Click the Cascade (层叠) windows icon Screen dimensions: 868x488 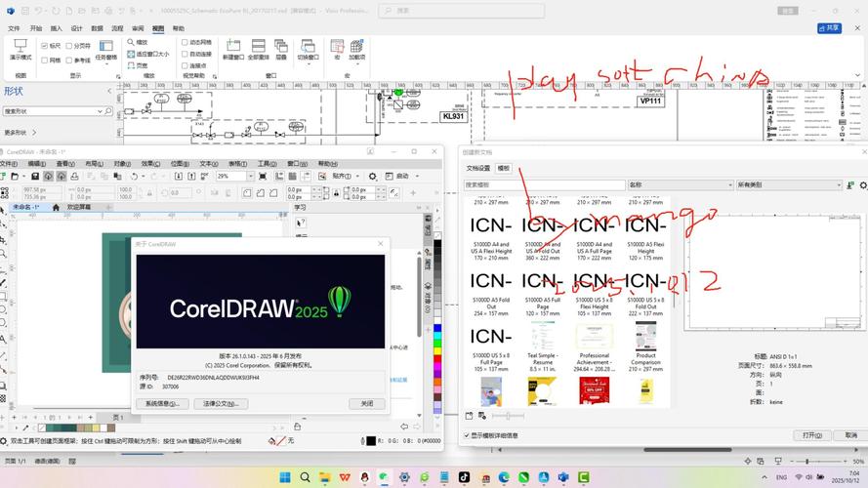pyautogui.click(x=282, y=47)
